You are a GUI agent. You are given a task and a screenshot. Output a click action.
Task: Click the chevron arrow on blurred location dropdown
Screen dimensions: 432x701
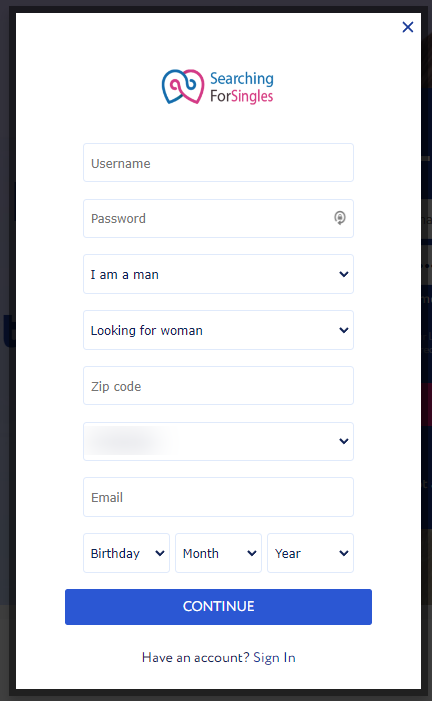[x=343, y=441]
